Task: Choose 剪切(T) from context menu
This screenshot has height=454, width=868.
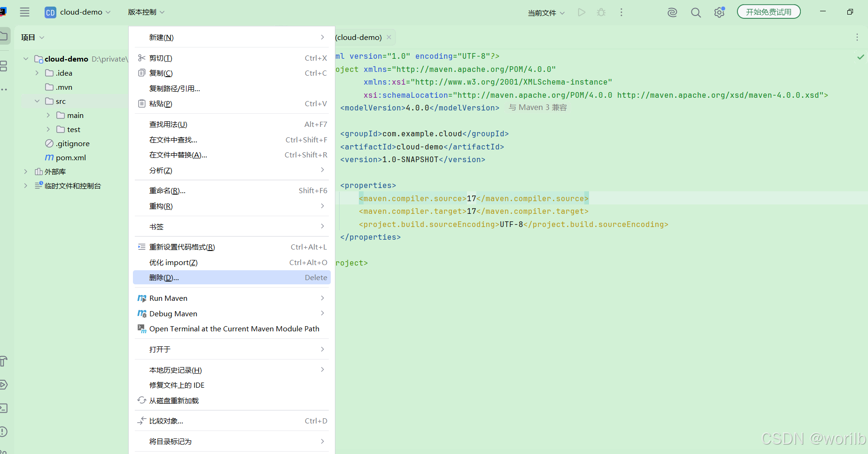Action: [232, 58]
